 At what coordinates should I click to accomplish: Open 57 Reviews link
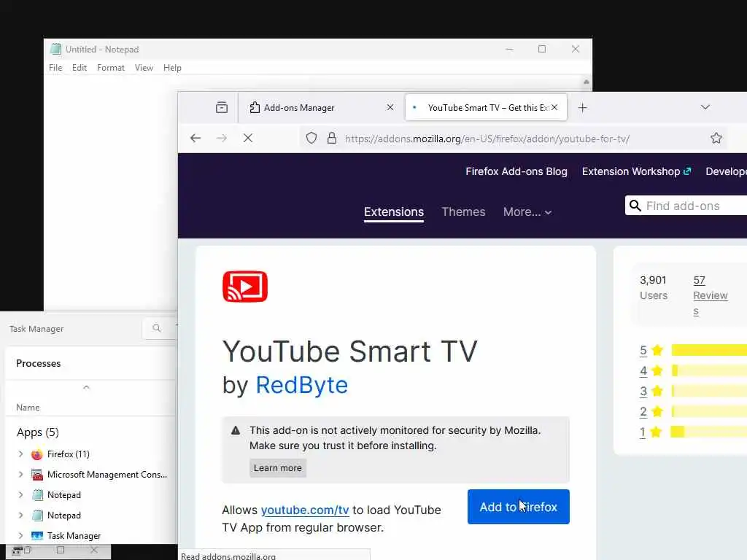711,295
